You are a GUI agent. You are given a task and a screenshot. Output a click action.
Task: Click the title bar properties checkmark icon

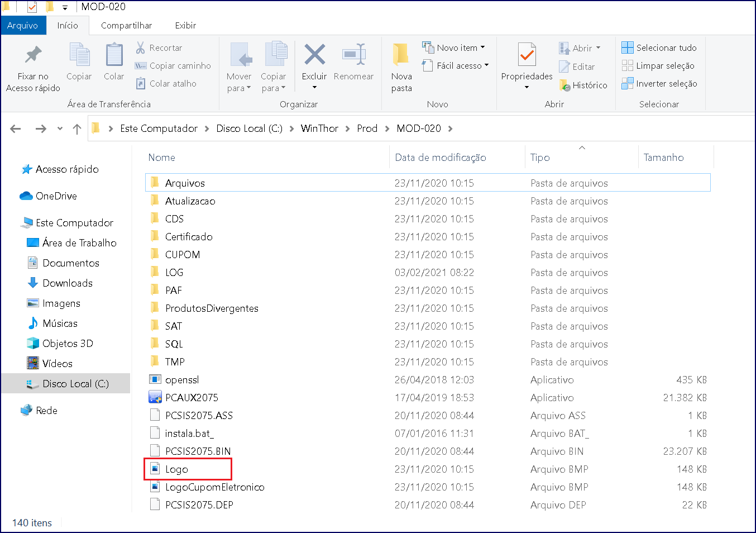(x=32, y=7)
